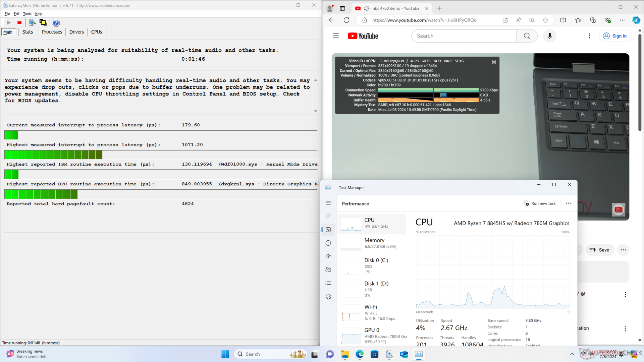
Task: Show hidden system tray icons chevron
Action: [x=572, y=354]
